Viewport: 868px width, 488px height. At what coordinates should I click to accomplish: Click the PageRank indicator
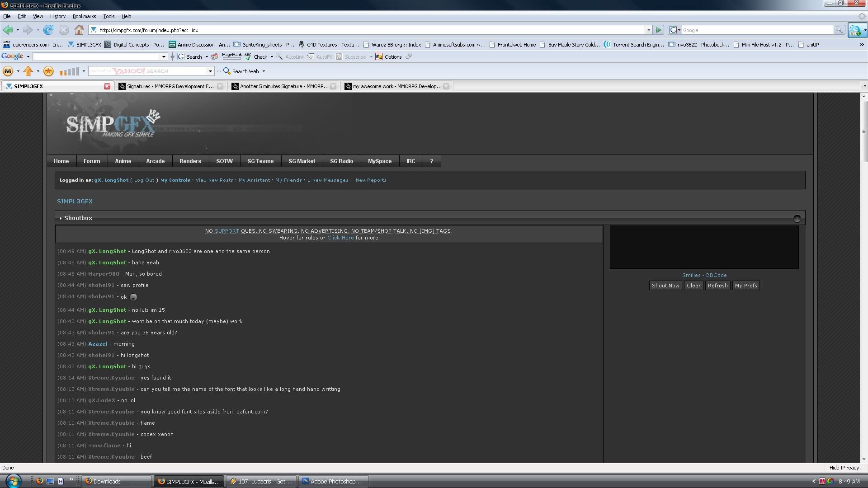tap(231, 56)
